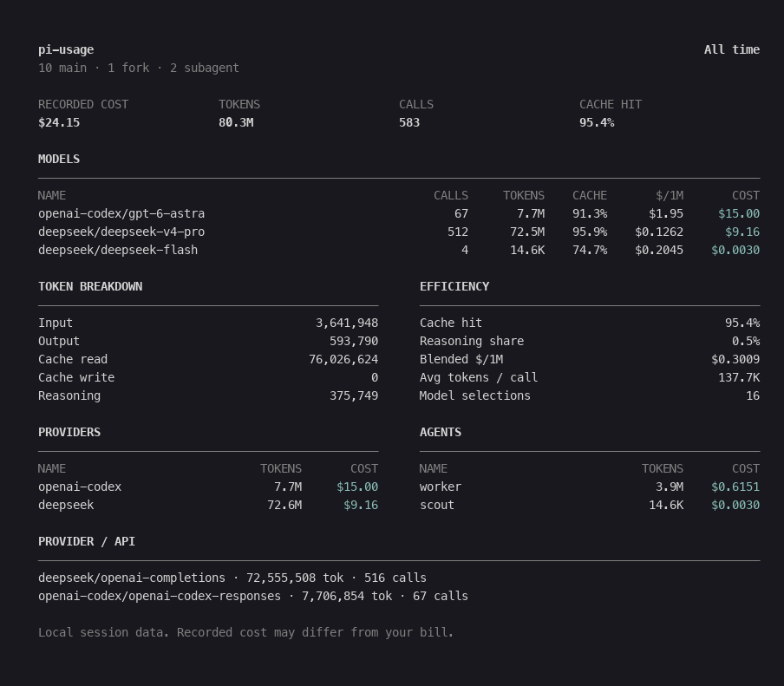Select the openai-codex provider row name

pyautogui.click(x=80, y=487)
